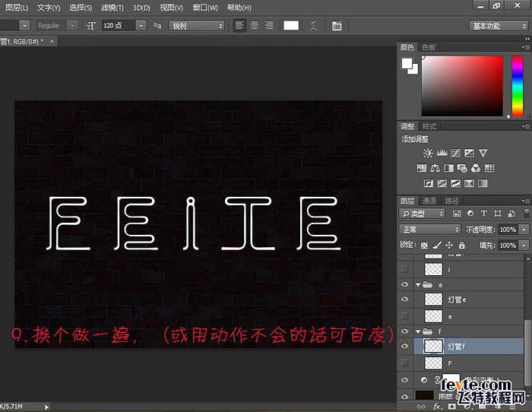Screen dimensions: 532x412
Task: Center align text in the options bar
Action: tap(255, 25)
